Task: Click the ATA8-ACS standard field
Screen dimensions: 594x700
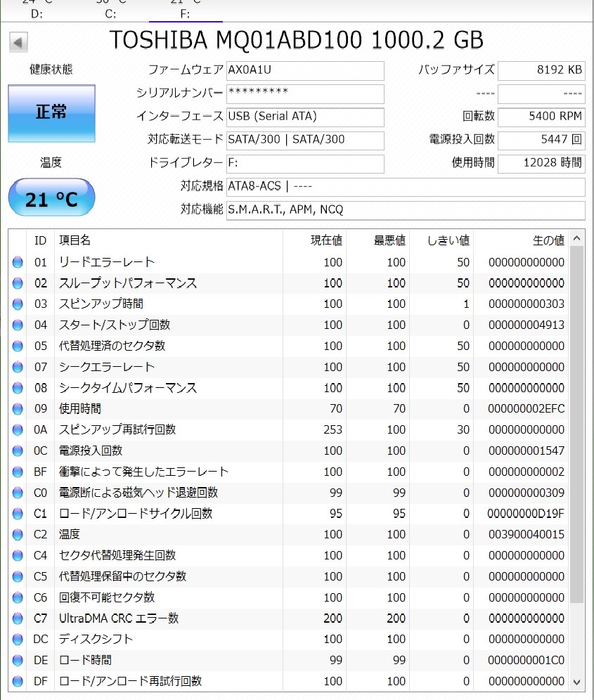Action: point(406,187)
